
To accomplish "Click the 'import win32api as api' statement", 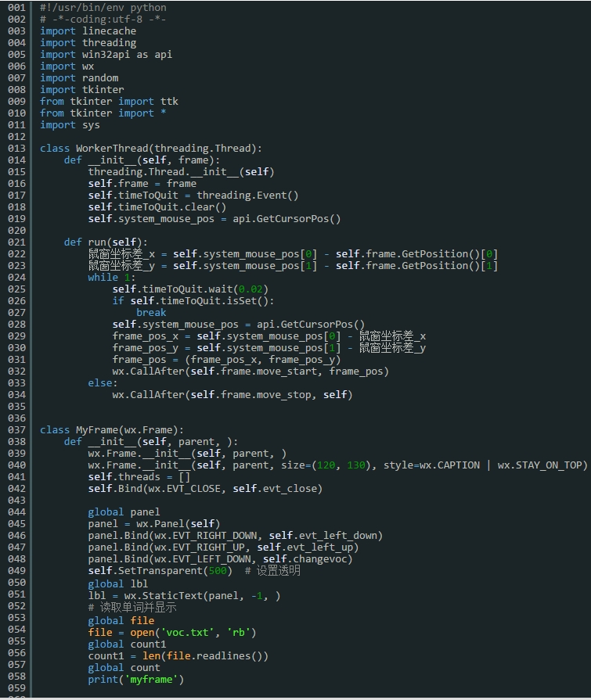I will pyautogui.click(x=106, y=55).
